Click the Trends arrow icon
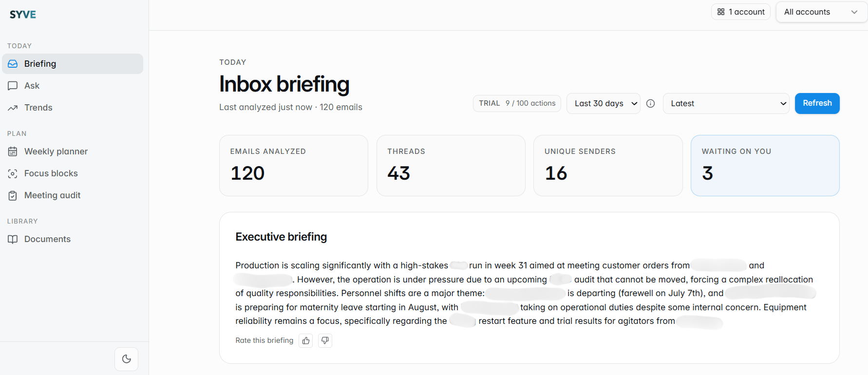The image size is (868, 375). point(13,108)
